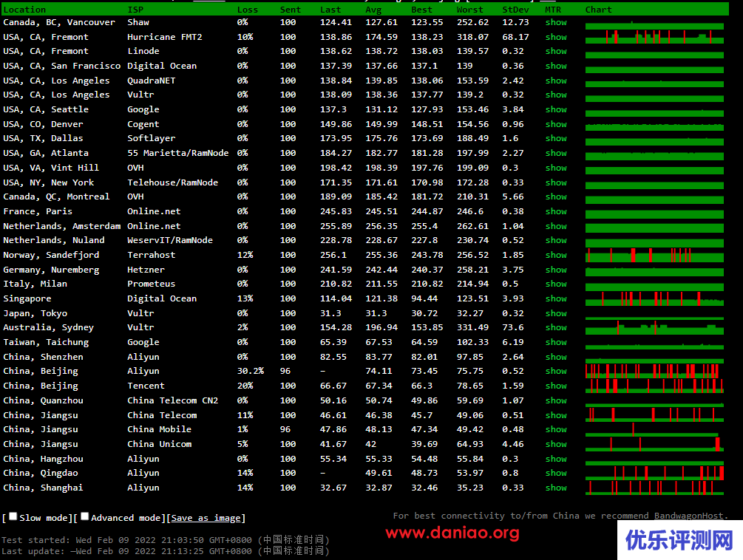Show MTR for Qingdao Aliyun row

coord(556,472)
